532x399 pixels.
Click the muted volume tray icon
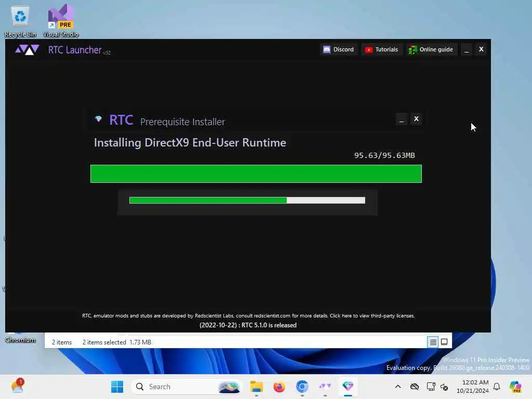[444, 387]
